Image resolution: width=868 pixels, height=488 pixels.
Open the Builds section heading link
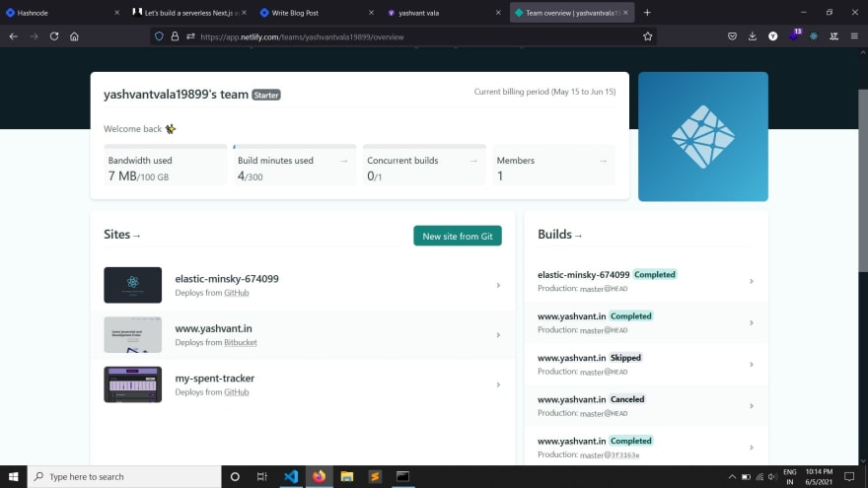pyautogui.click(x=559, y=235)
